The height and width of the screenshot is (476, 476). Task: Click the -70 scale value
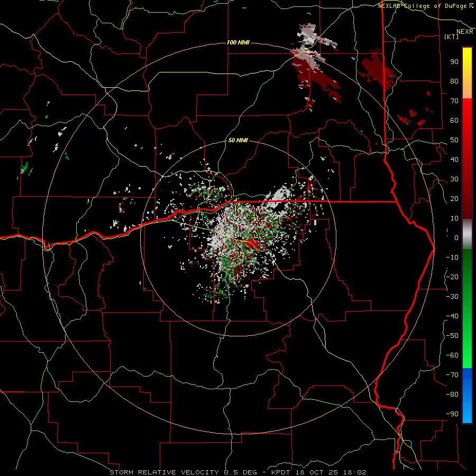click(x=452, y=375)
